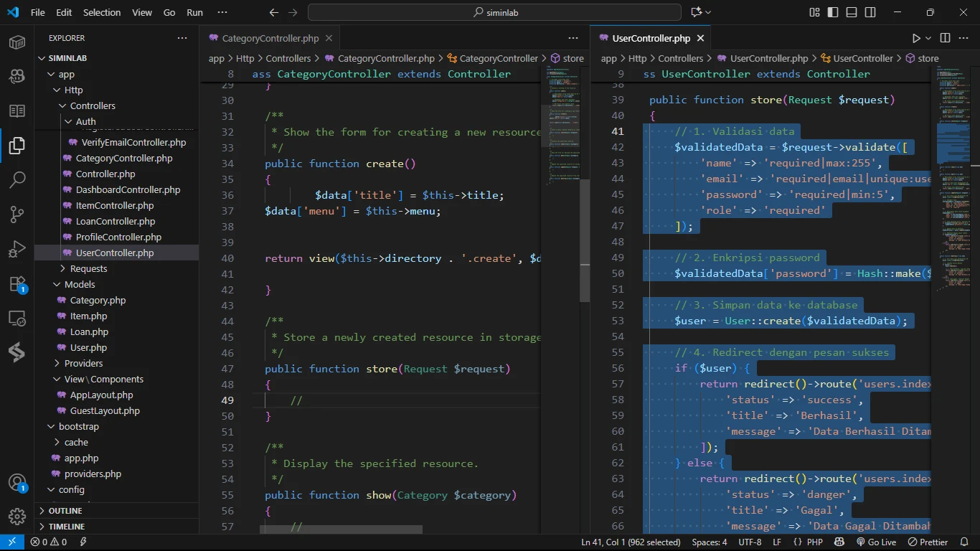Switch to CategoryController.php tab
This screenshot has width=980, height=551.
tap(270, 39)
